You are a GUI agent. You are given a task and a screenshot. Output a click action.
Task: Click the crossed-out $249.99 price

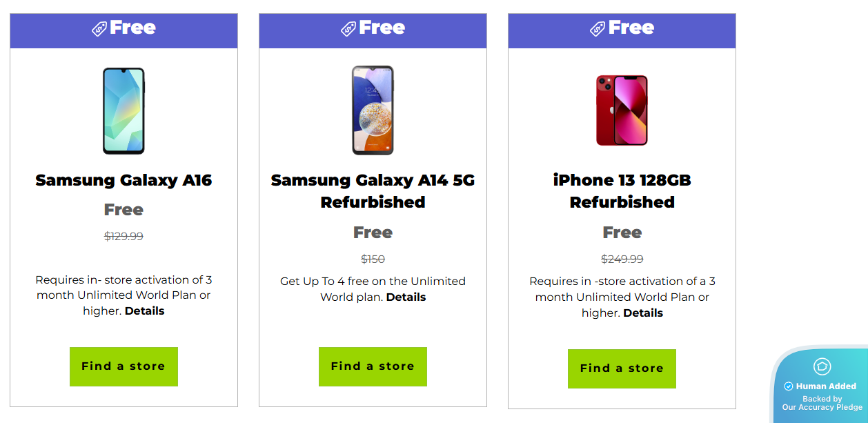pyautogui.click(x=622, y=259)
